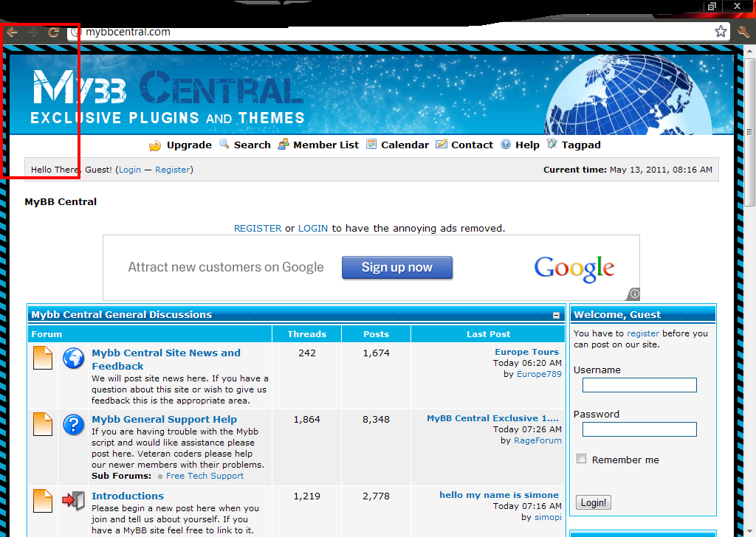Reload the page with refresh icon
Viewport: 756px width, 537px height.
pos(53,32)
